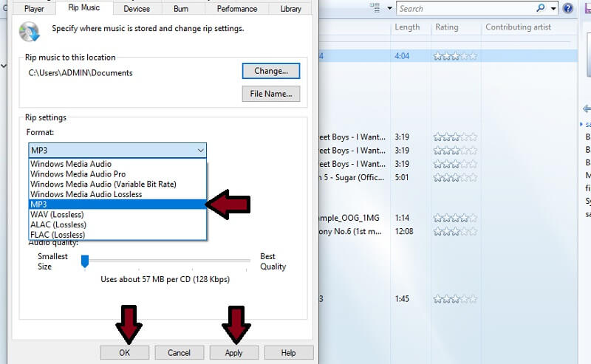Open the blue Help question mark icon
Viewport: 591px width, 364px height.
click(x=567, y=8)
